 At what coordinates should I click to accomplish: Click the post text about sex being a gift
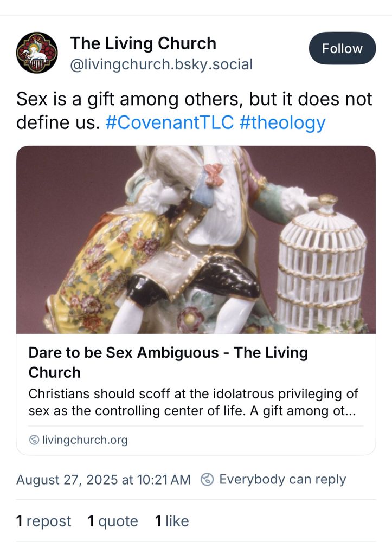tap(194, 111)
